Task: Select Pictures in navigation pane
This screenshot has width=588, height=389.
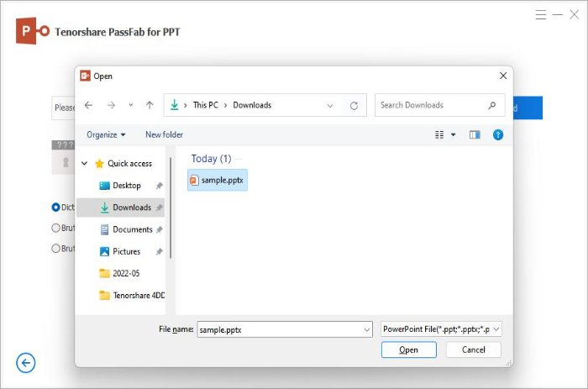Action: 126,251
